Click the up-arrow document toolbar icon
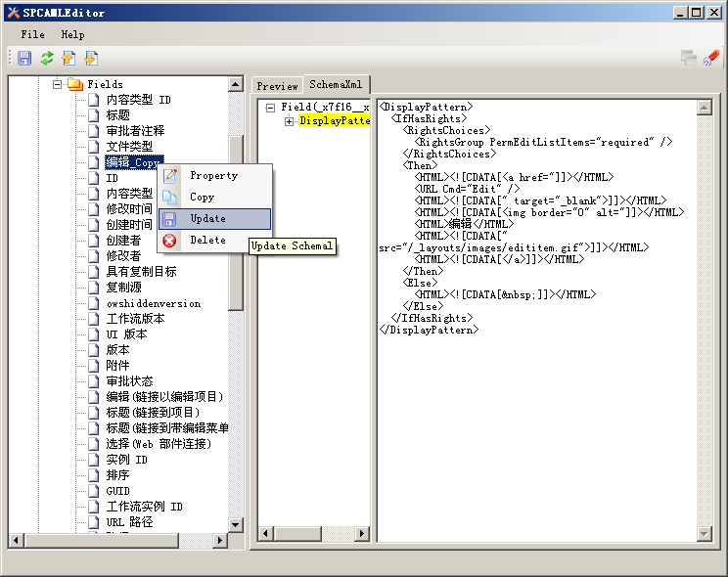This screenshot has height=577, width=728. pyautogui.click(x=68, y=59)
